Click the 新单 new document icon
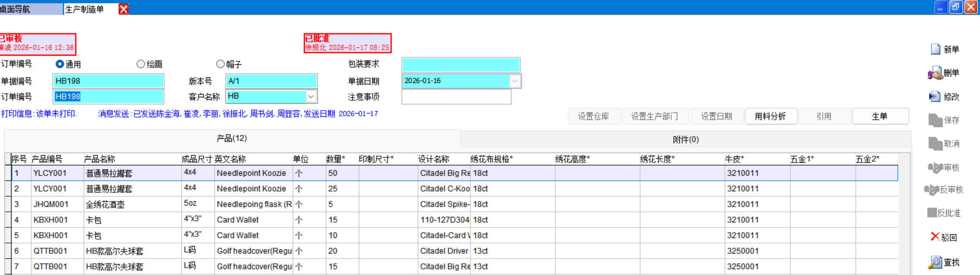 (x=935, y=49)
